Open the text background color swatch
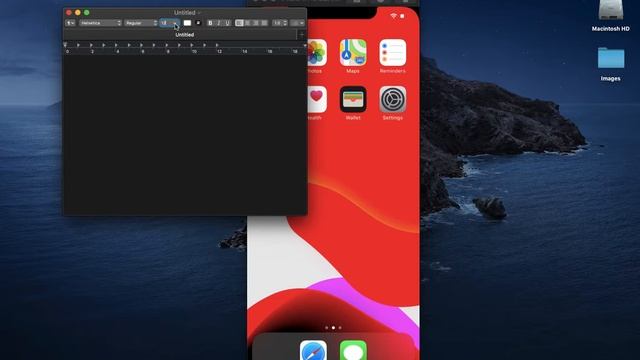640x360 pixels. [198, 23]
